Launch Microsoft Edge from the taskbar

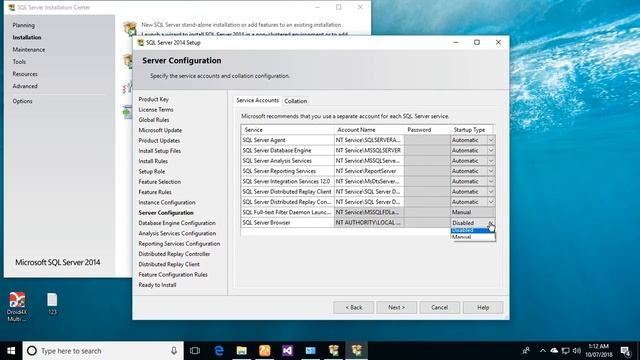(x=219, y=351)
